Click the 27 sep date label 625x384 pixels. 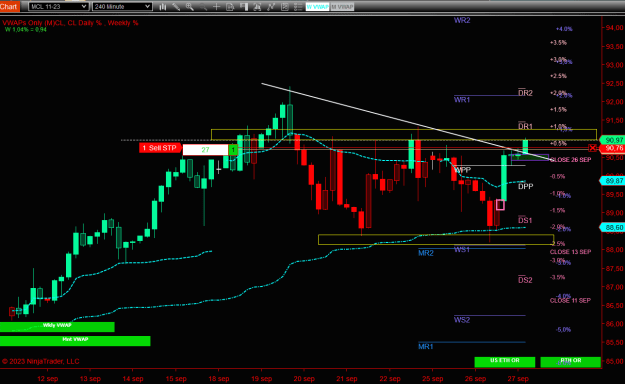(518, 378)
